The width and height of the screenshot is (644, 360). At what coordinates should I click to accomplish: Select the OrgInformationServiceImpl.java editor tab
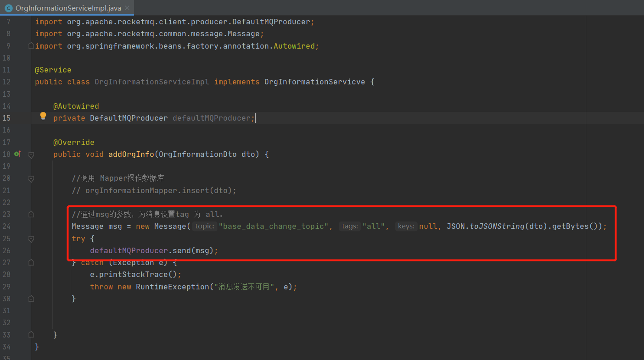click(x=68, y=8)
